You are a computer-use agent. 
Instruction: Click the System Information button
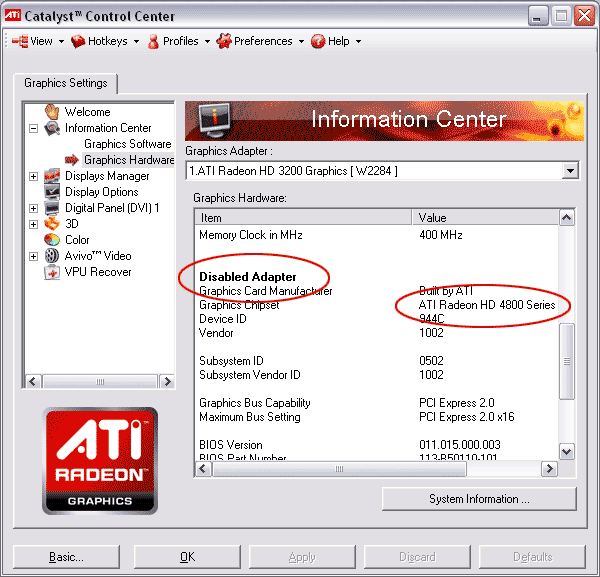pos(479,499)
